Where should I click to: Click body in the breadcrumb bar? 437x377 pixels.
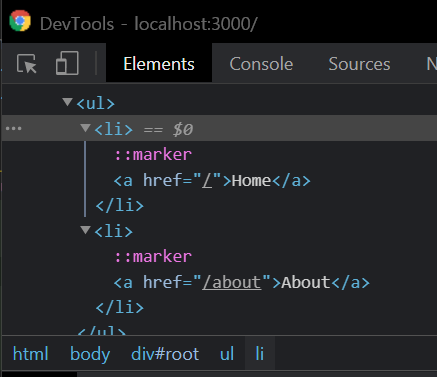[90, 354]
